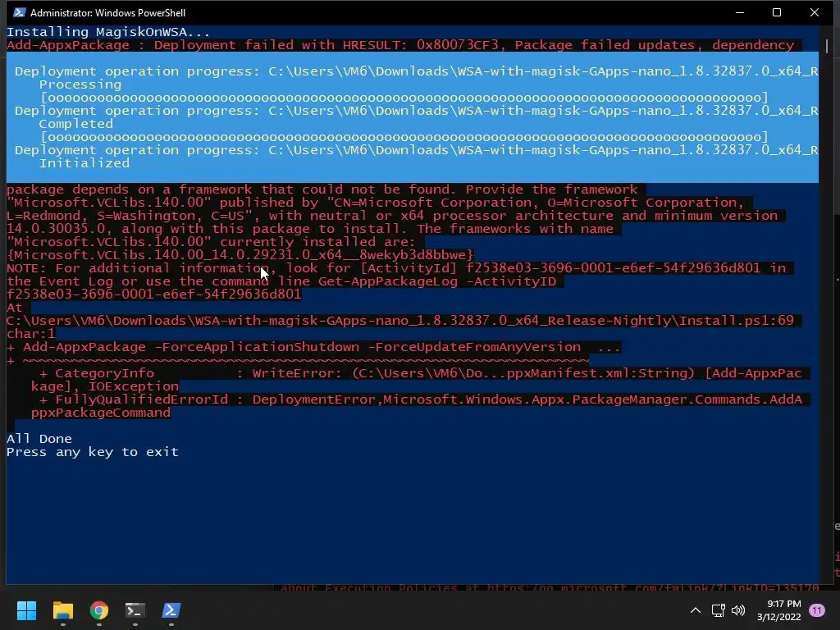Click the 'Completed' progress status text

(76, 124)
